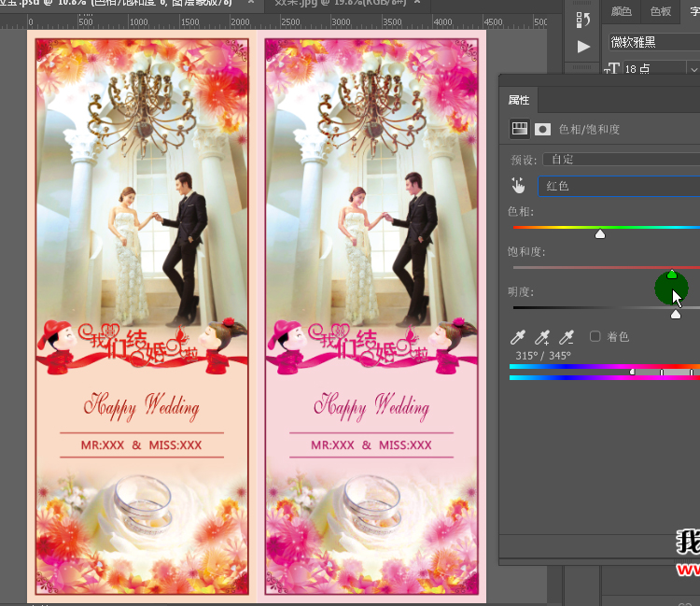Select the layer mask icon in Properties

542,130
